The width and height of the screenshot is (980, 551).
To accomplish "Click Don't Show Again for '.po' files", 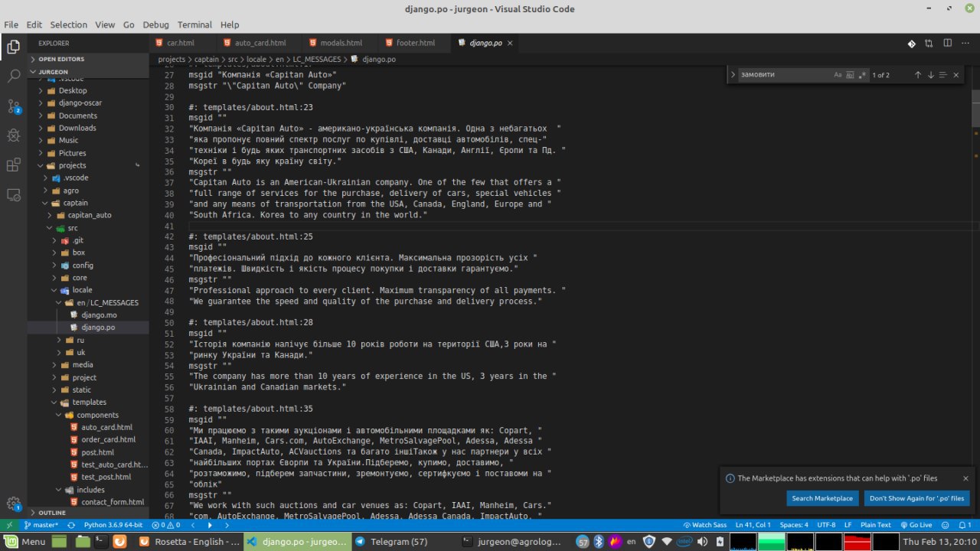I will pyautogui.click(x=917, y=498).
